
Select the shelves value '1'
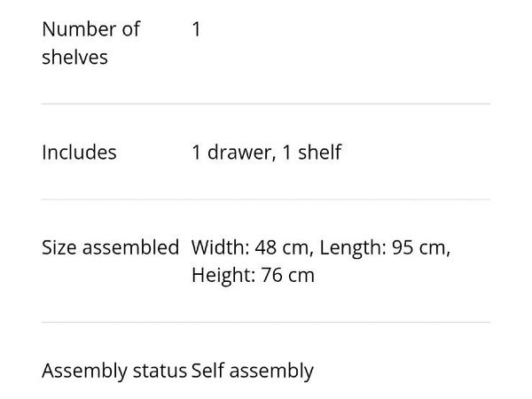click(196, 29)
